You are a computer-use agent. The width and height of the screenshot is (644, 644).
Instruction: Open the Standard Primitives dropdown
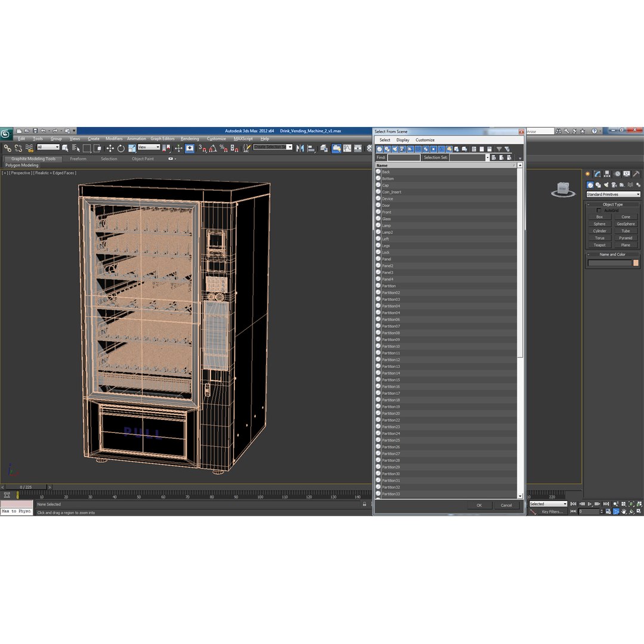[613, 194]
